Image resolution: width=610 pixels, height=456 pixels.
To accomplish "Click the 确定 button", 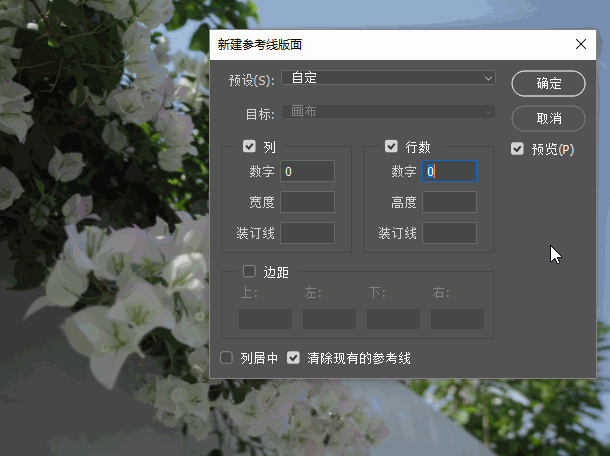I will (548, 83).
